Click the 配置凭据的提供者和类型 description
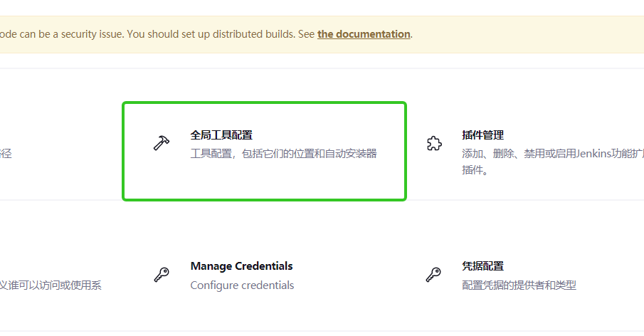Screen dimensions: 644x336 point(519,285)
